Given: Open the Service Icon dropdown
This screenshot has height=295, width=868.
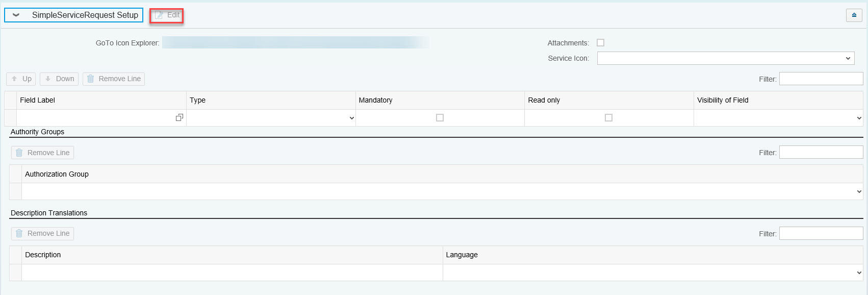Looking at the screenshot, I should [726, 58].
